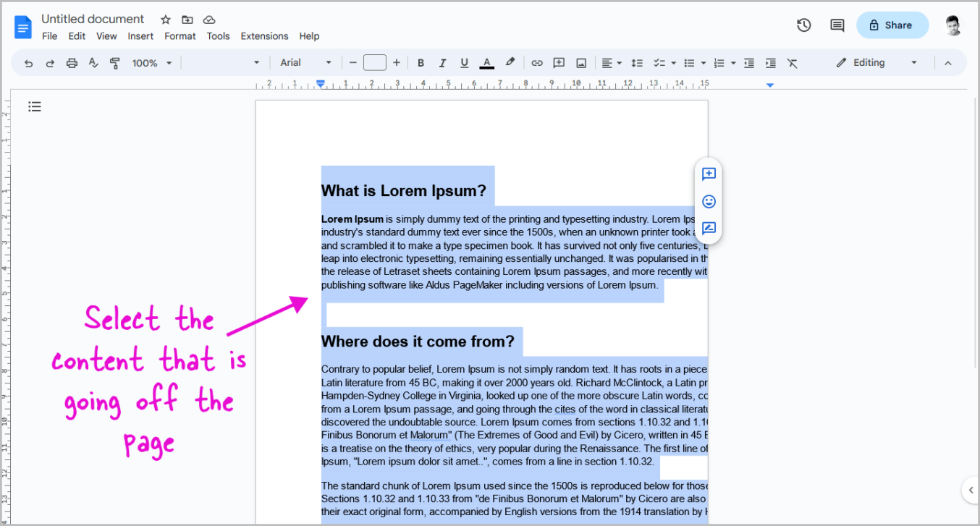Open the Editing mode dropdown
The height and width of the screenshot is (526, 980).
(x=876, y=63)
